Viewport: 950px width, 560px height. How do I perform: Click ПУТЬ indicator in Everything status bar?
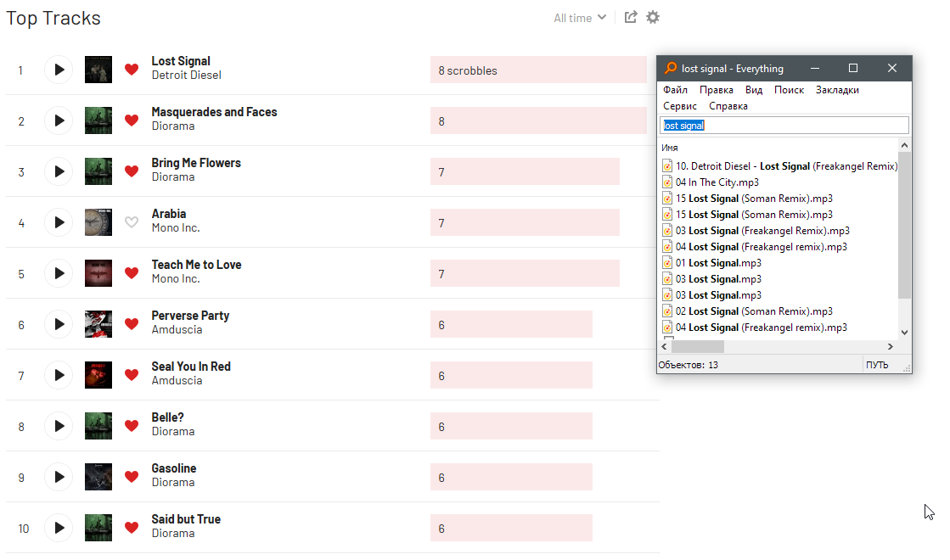click(877, 365)
